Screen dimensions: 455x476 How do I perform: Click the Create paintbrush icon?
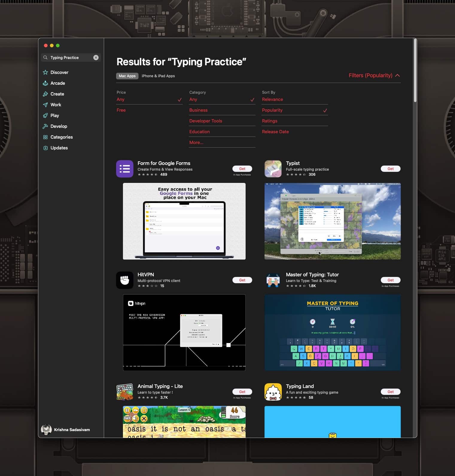[x=45, y=94]
